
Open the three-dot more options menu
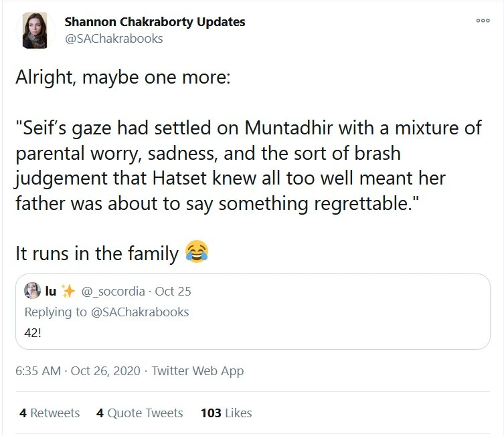(483, 21)
